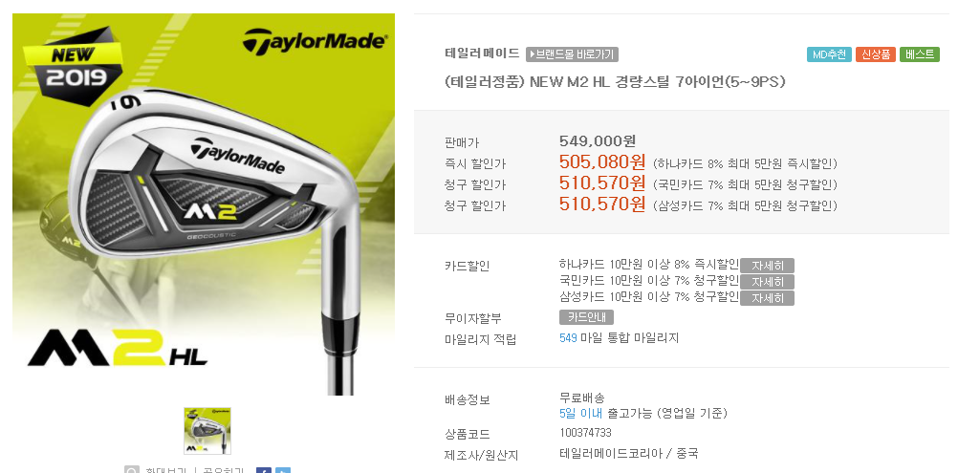
Task: Open 자세히 details for 하나카드 discount
Action: [x=767, y=266]
